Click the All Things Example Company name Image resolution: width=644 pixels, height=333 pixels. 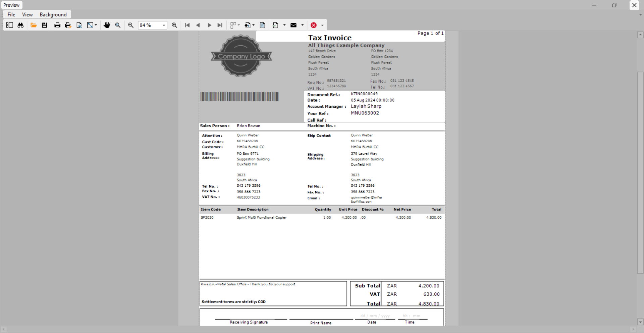click(x=346, y=45)
